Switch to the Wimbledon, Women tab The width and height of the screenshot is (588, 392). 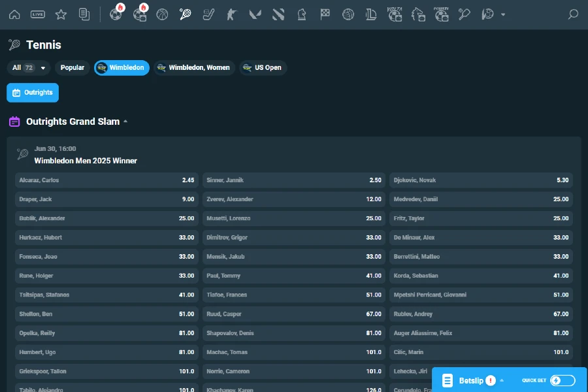tap(194, 68)
